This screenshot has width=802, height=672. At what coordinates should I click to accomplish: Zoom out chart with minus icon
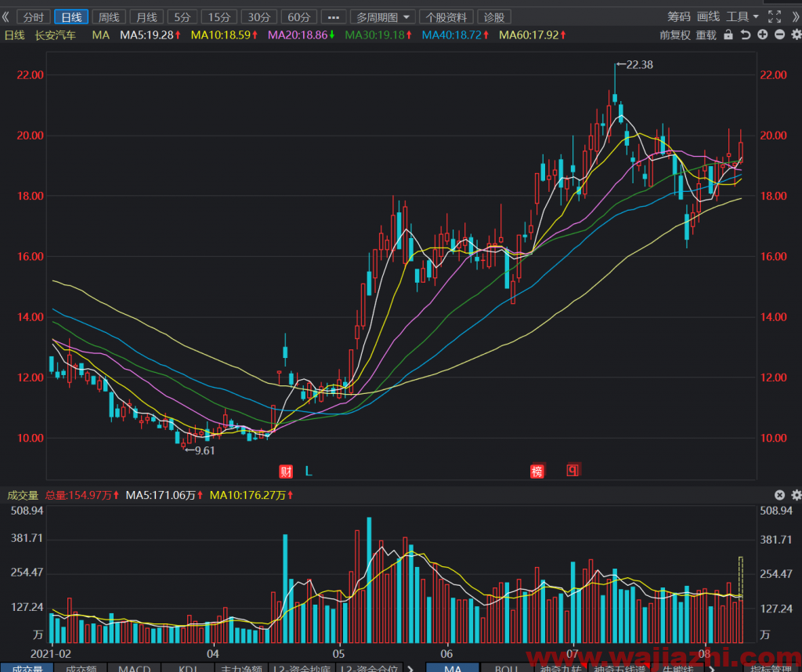pyautogui.click(x=779, y=34)
